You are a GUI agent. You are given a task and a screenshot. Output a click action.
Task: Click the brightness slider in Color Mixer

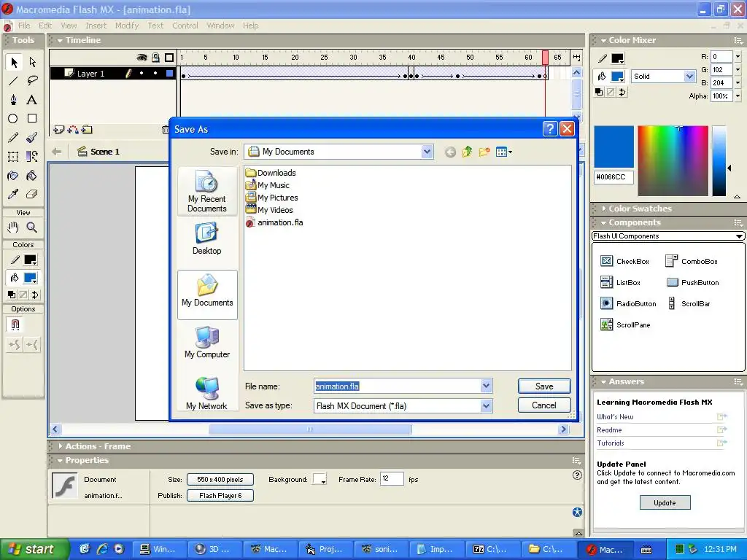click(x=719, y=161)
